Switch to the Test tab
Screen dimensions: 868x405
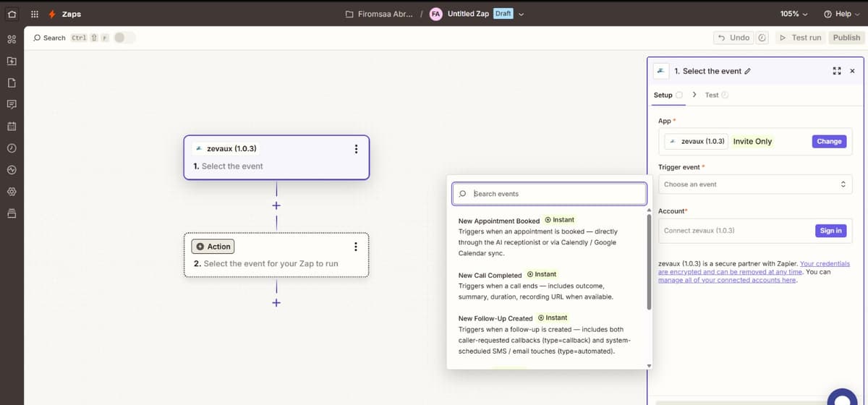[x=716, y=95]
